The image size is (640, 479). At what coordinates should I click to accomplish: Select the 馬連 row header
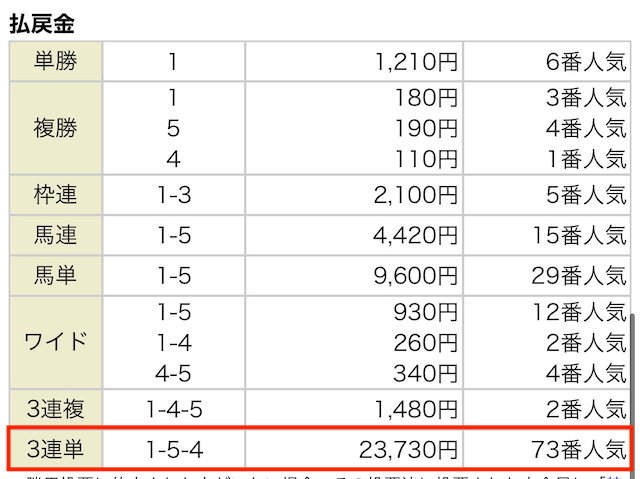click(54, 236)
